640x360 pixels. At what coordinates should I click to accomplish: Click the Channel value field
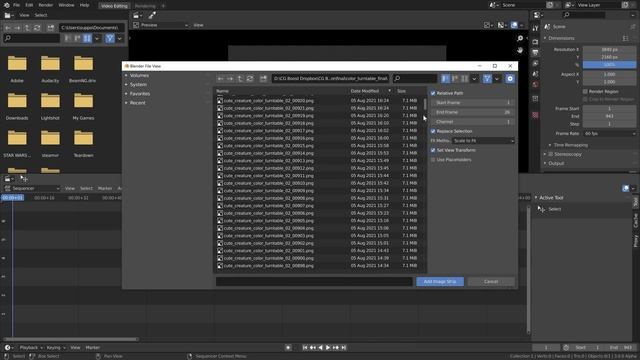tap(473, 122)
